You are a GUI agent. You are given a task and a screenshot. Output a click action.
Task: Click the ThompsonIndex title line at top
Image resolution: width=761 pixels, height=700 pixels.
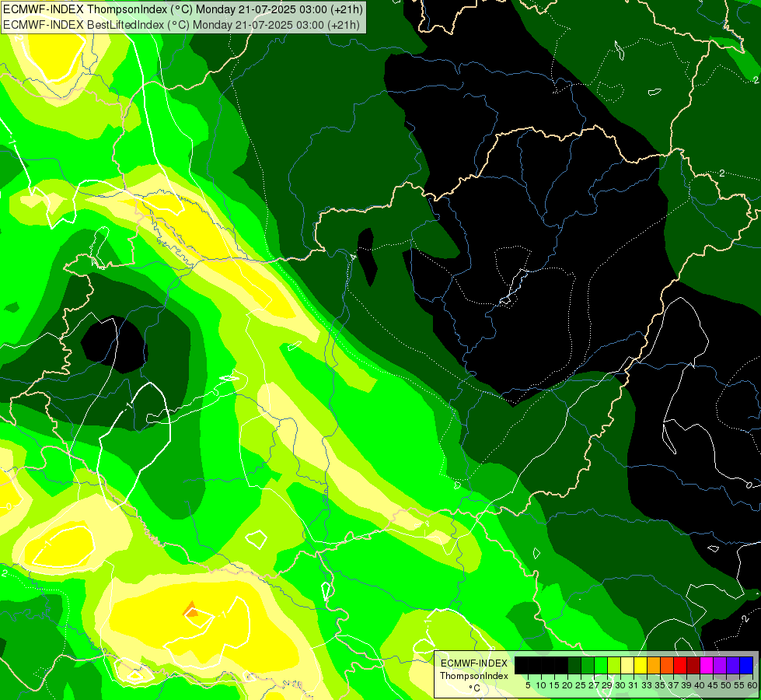coord(183,9)
